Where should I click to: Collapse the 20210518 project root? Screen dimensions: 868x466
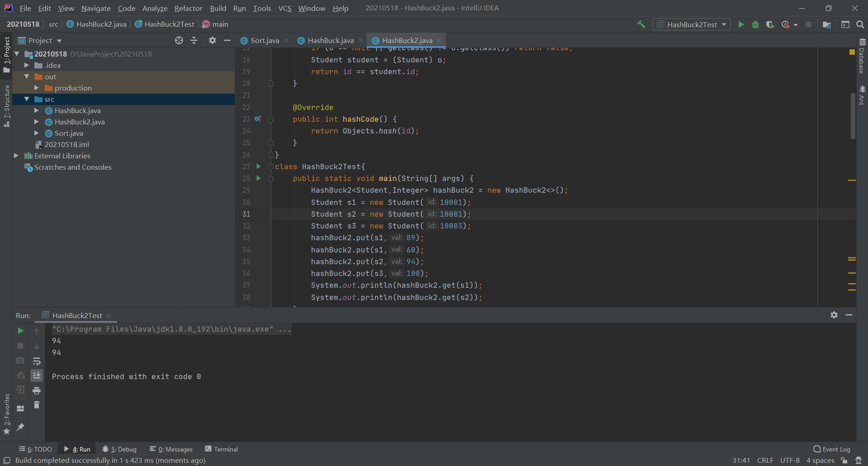(x=17, y=54)
